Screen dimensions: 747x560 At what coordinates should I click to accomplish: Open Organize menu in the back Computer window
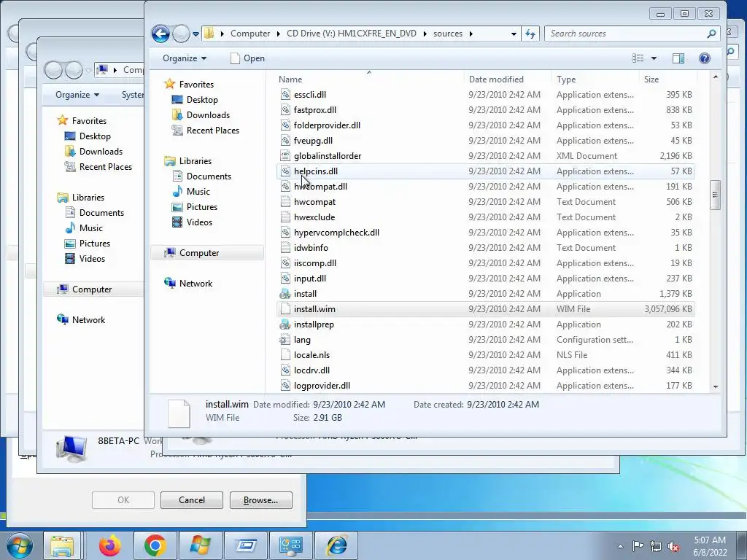pos(77,95)
